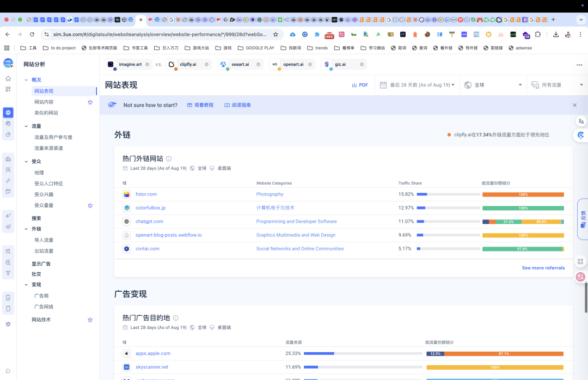Screen dimensions: 588x380
Task: Click apps.apple.com 87.1% orange segment
Action: 504,354
